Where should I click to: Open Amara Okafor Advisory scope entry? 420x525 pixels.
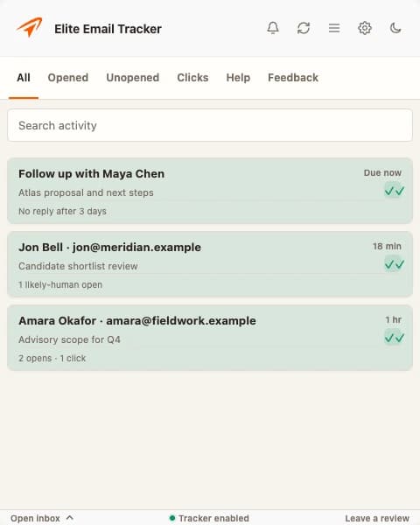(x=210, y=338)
